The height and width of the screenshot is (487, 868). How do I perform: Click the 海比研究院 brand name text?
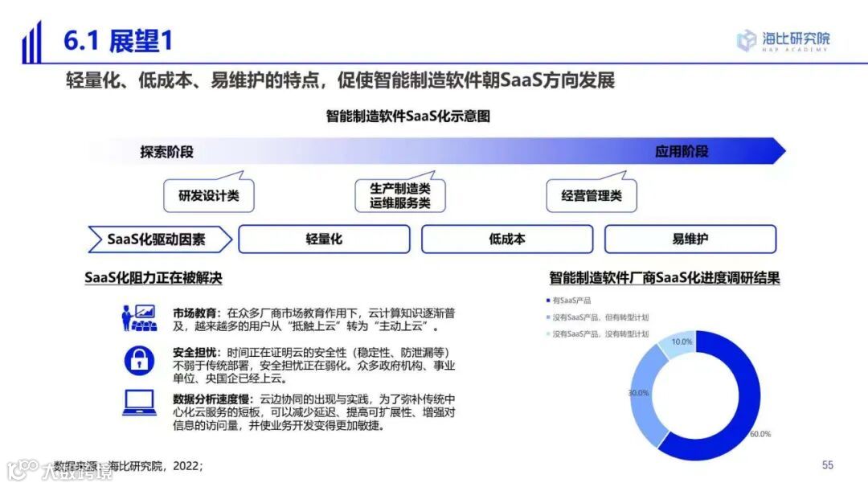pos(796,39)
